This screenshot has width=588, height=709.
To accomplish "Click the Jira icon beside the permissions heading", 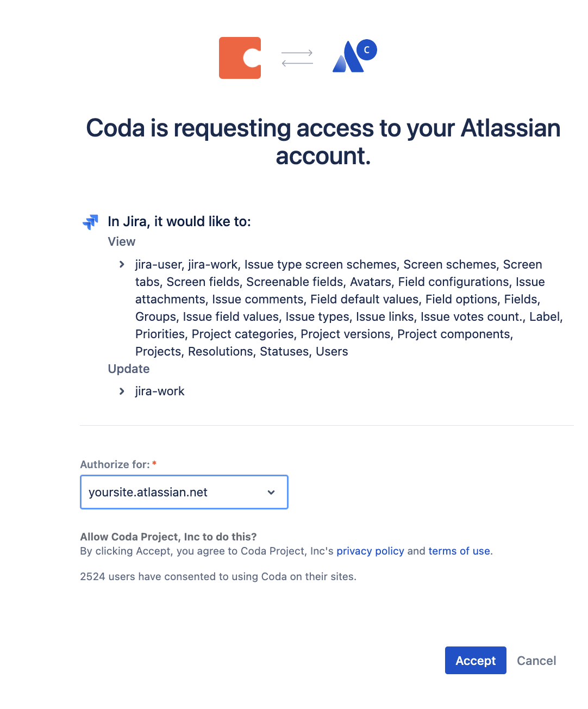I will pos(90,222).
